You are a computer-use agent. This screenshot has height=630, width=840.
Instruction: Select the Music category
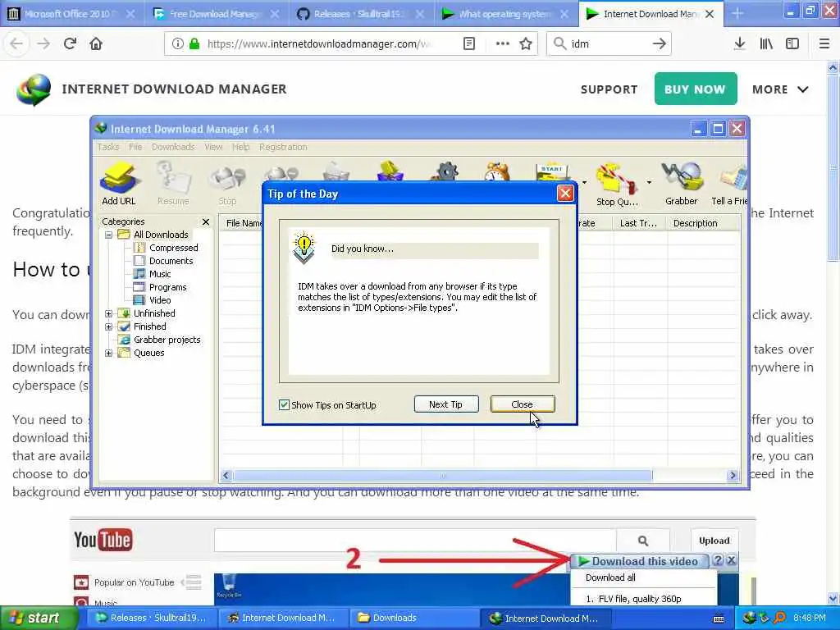160,274
